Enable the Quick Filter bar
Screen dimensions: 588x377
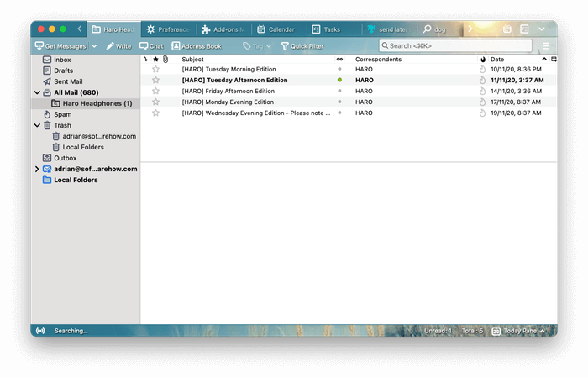302,46
